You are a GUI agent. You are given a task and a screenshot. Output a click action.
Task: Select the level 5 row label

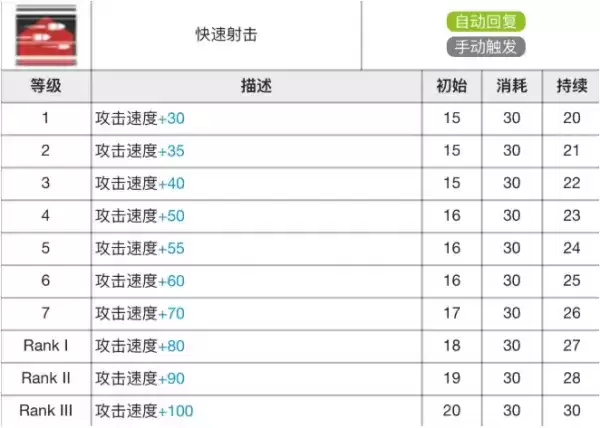45,248
